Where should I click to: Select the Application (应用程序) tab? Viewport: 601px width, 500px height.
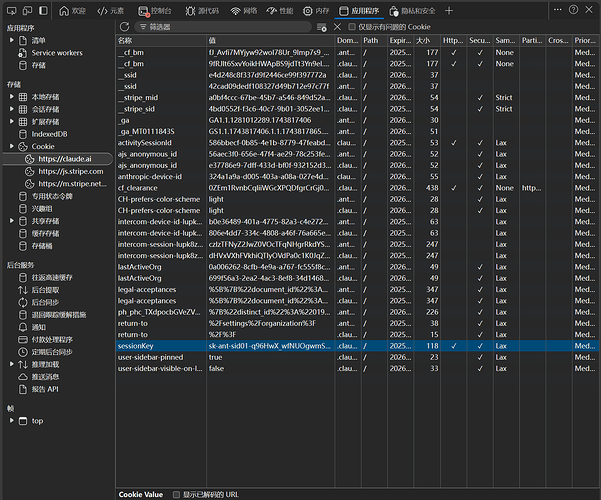pyautogui.click(x=359, y=11)
